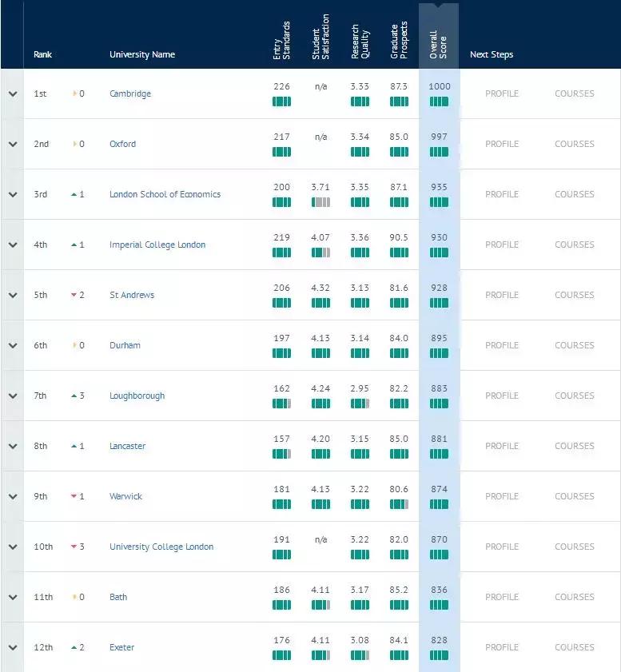621x672 pixels.
Task: View St Andrews PROFILE
Action: [502, 295]
